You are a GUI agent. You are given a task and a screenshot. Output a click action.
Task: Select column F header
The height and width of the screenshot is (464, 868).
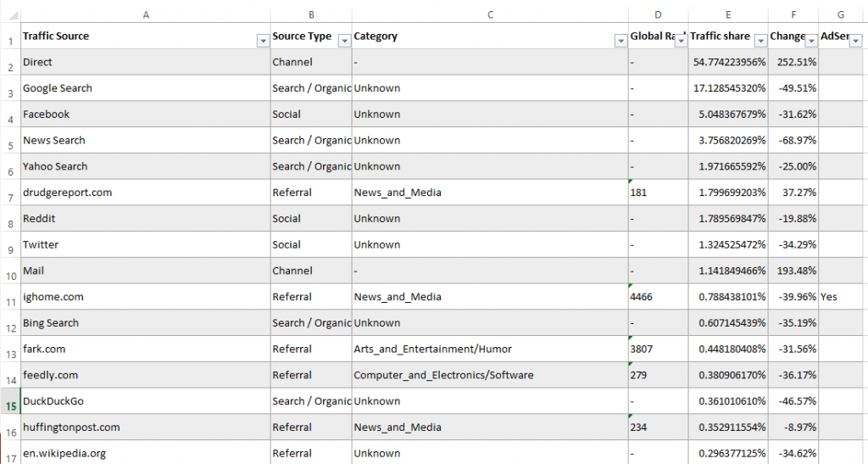click(x=793, y=15)
